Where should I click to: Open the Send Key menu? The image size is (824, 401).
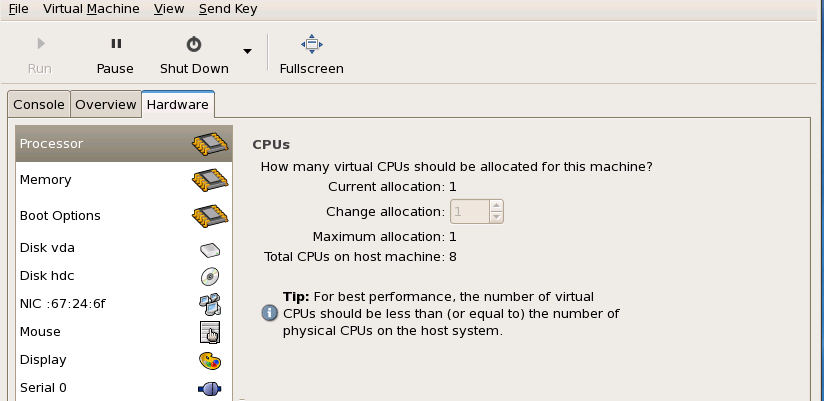point(228,9)
